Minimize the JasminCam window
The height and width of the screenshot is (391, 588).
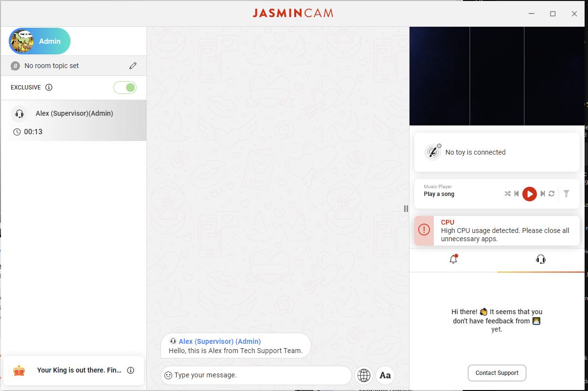[531, 14]
